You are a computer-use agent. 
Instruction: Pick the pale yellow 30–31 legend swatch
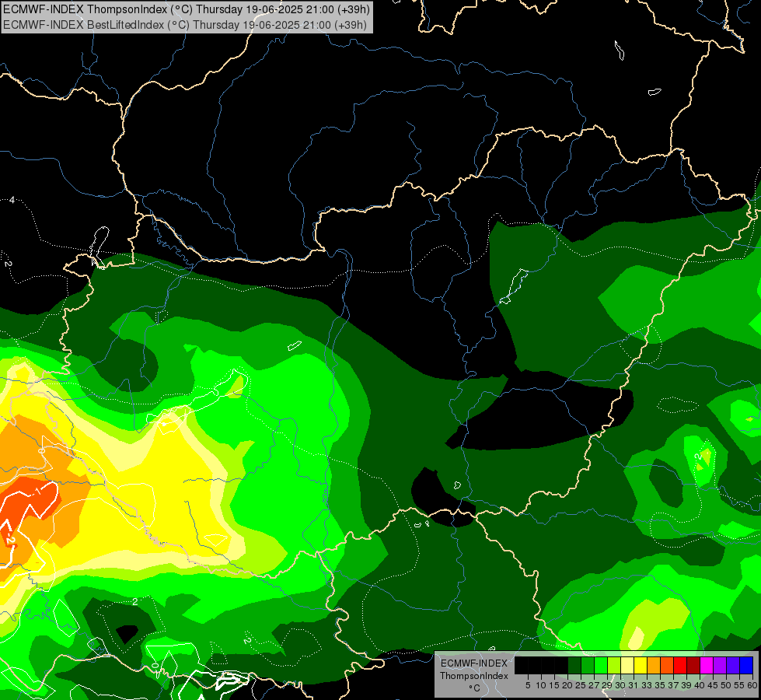click(627, 665)
